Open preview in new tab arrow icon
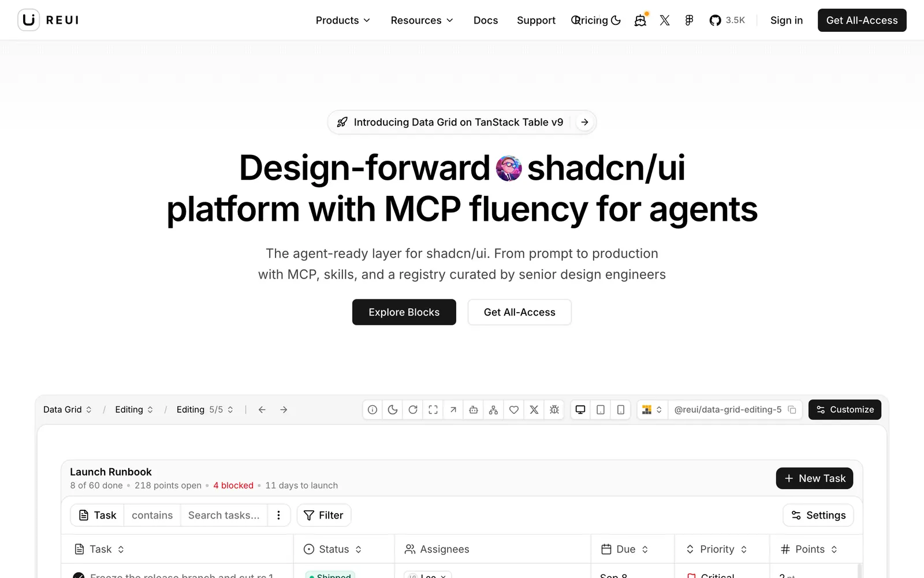 (453, 410)
